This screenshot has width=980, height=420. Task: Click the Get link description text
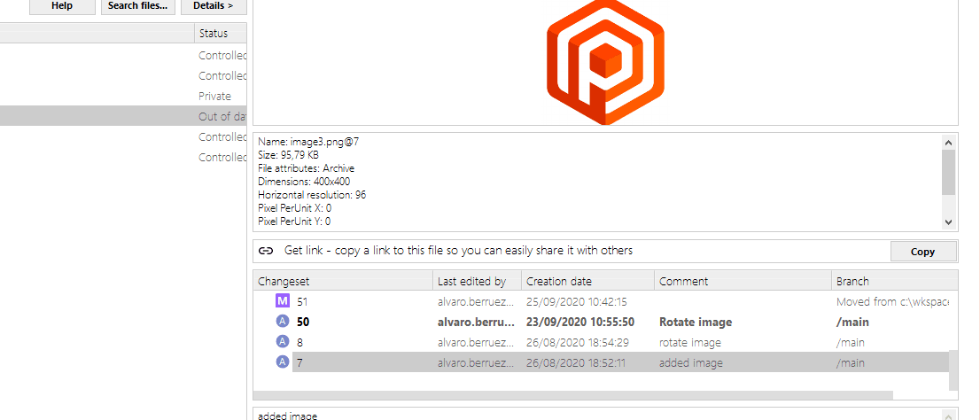458,251
